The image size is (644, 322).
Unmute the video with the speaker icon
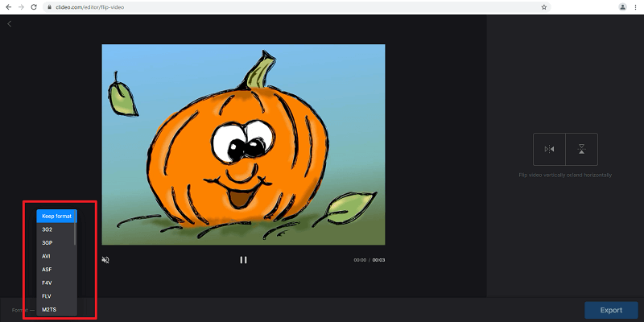coord(105,259)
